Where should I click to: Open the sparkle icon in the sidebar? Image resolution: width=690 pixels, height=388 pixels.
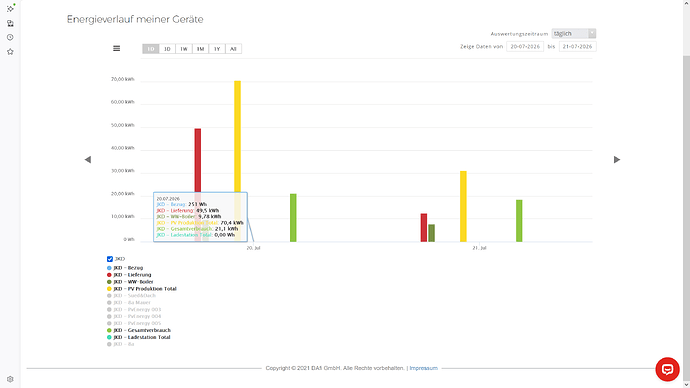tap(10, 8)
